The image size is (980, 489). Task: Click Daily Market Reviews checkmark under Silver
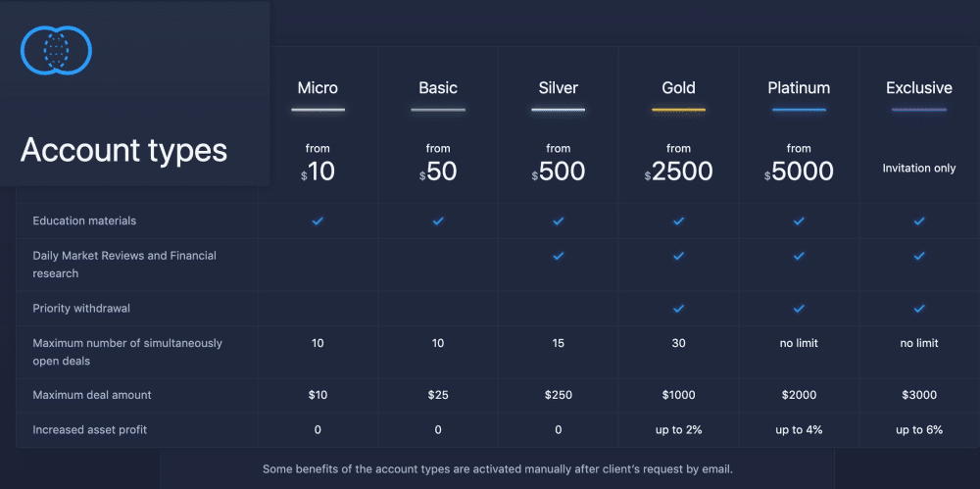[559, 256]
